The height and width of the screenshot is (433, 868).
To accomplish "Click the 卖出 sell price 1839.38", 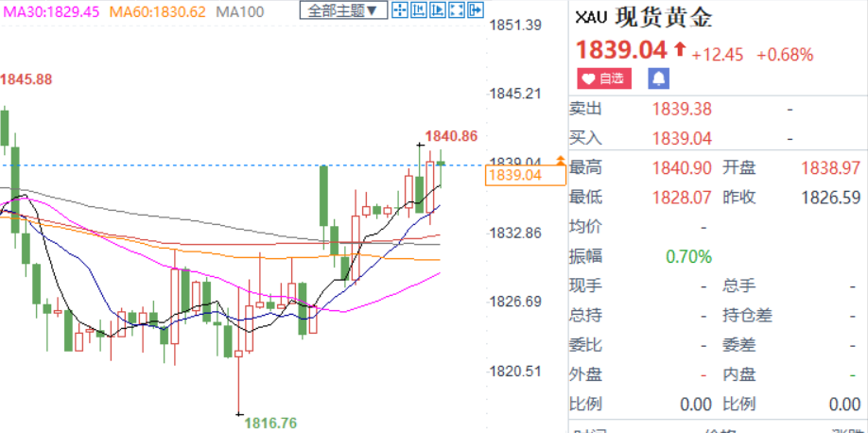I will point(681,109).
